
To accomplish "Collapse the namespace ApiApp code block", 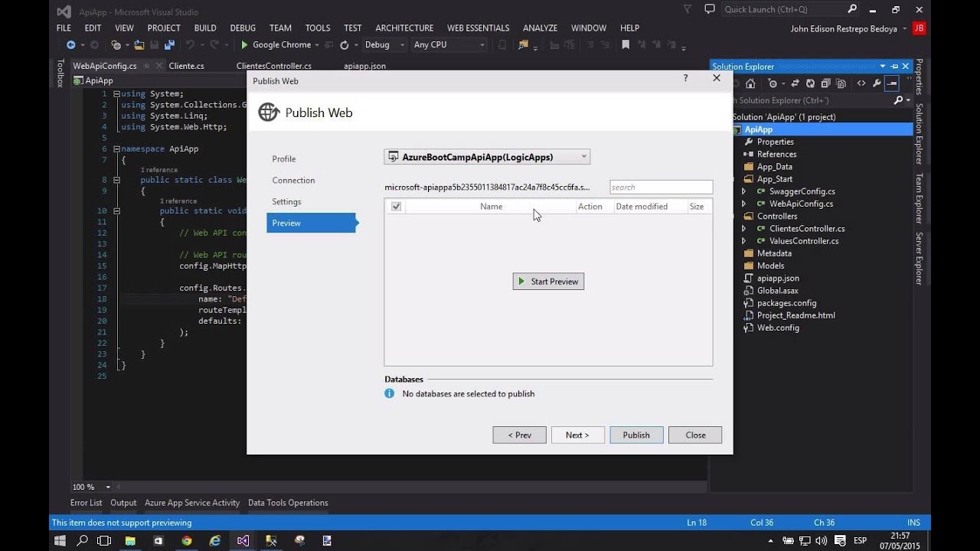I will [116, 149].
